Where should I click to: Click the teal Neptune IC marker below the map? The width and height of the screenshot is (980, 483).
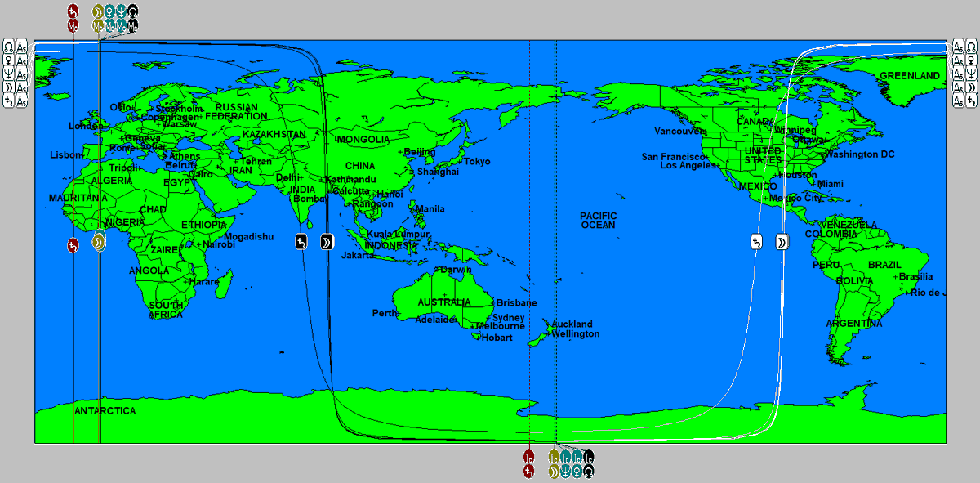coord(566,464)
